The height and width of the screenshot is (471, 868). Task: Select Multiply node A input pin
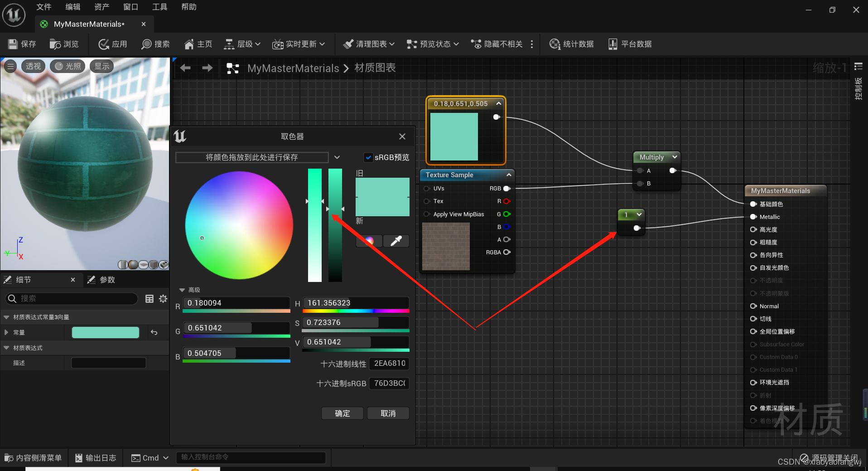pyautogui.click(x=640, y=170)
